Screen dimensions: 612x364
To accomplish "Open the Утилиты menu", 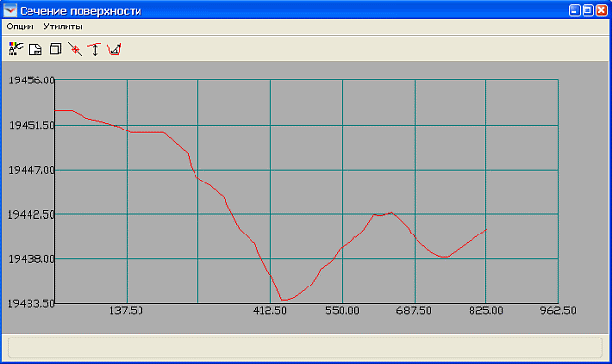I will [x=63, y=26].
